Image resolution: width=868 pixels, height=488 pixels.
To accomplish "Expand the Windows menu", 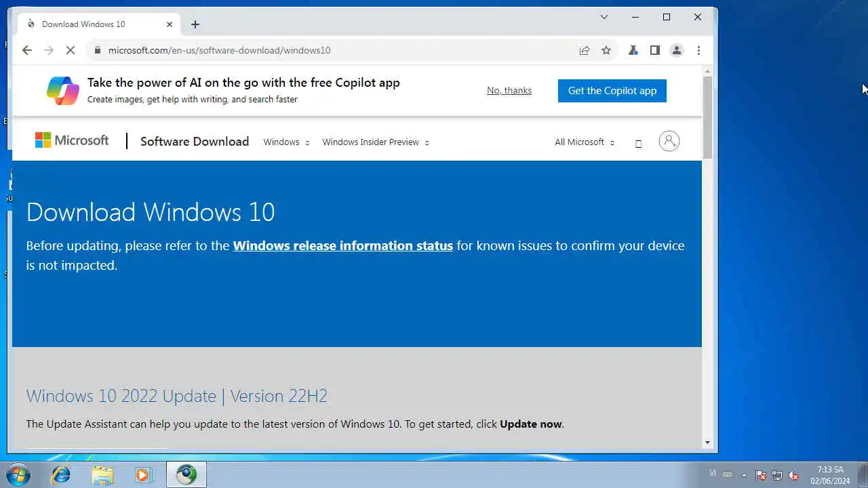I will click(x=286, y=142).
